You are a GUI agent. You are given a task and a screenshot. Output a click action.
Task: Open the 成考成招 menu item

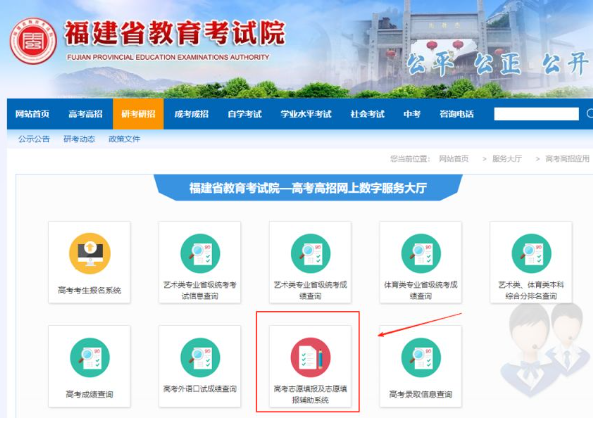coord(191,114)
